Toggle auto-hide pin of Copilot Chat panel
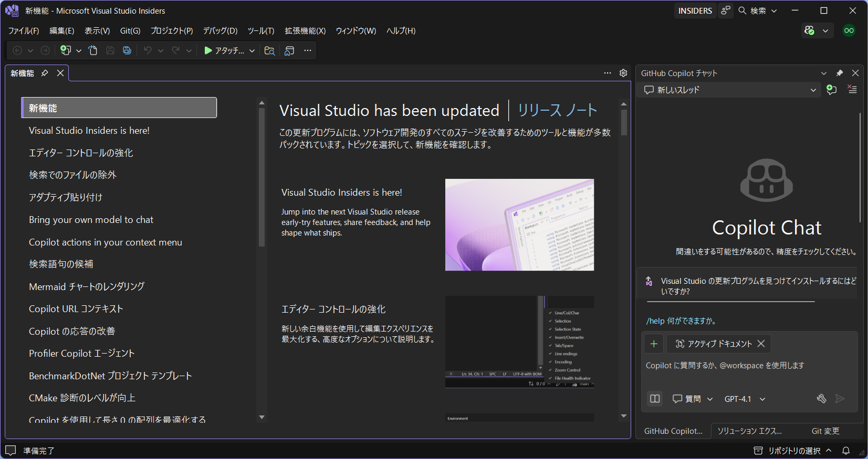This screenshot has height=459, width=868. pos(840,73)
